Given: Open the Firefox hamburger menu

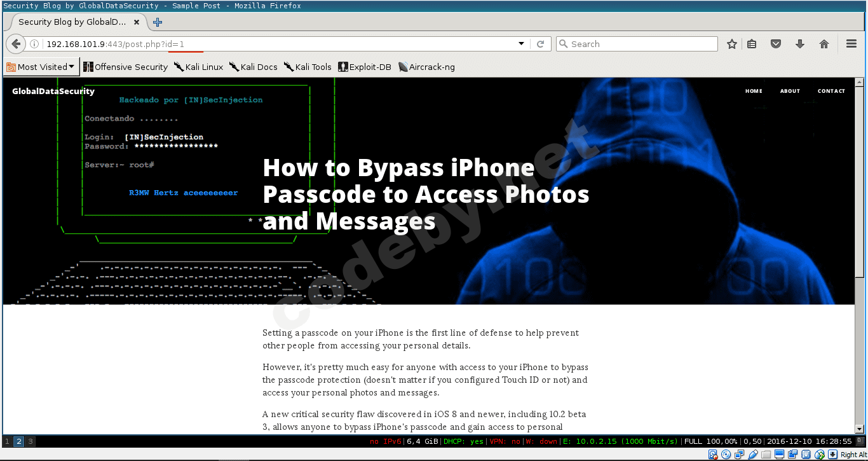Looking at the screenshot, I should tap(851, 44).
